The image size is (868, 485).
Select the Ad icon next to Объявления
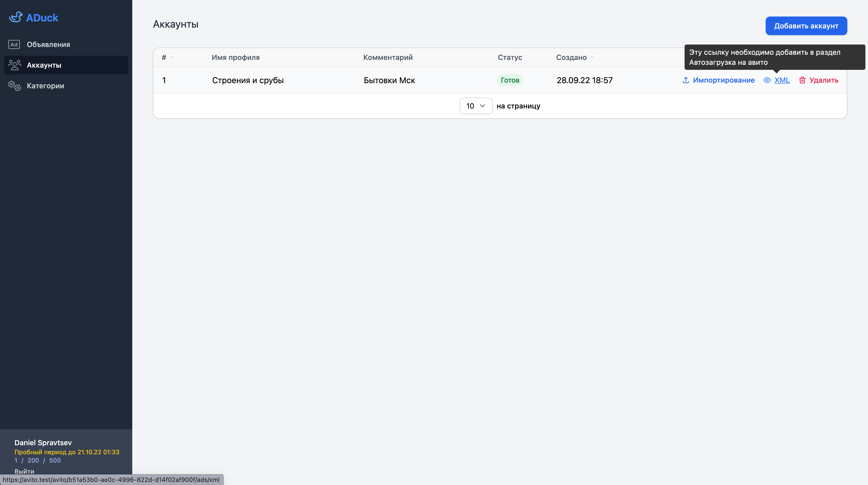[14, 44]
